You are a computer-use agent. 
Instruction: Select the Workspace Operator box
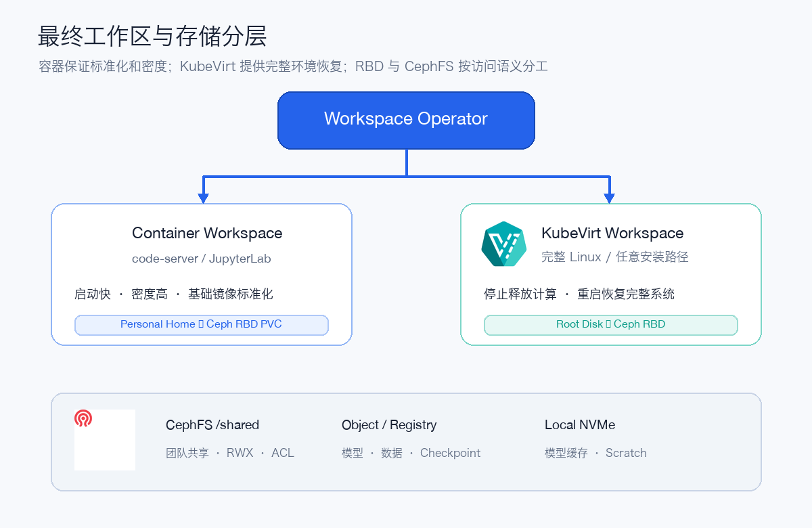tap(406, 120)
